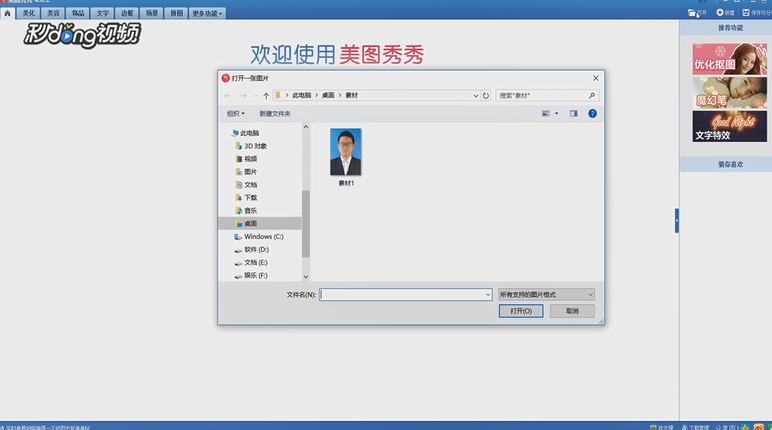Click 此电脑 in the address path
Viewport: 772px width, 430px height.
[301, 96]
